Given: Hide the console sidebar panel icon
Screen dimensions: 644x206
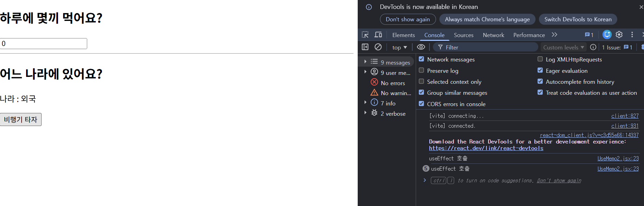Looking at the screenshot, I should (x=365, y=47).
